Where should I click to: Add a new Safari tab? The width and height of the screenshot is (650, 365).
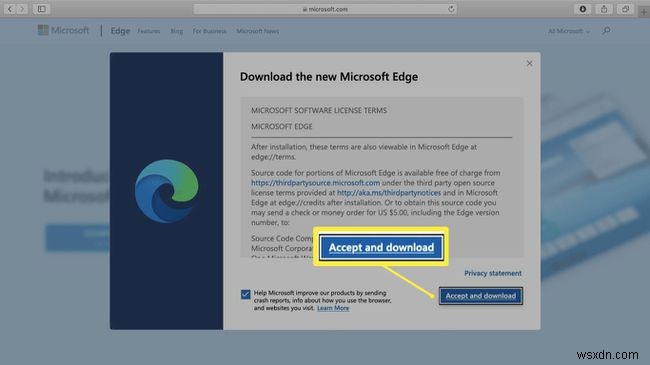pyautogui.click(x=644, y=12)
